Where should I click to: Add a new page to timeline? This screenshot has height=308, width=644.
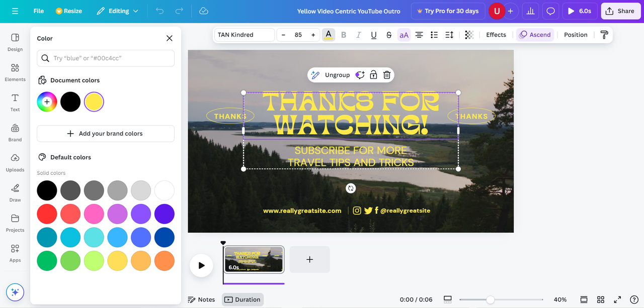tap(309, 259)
